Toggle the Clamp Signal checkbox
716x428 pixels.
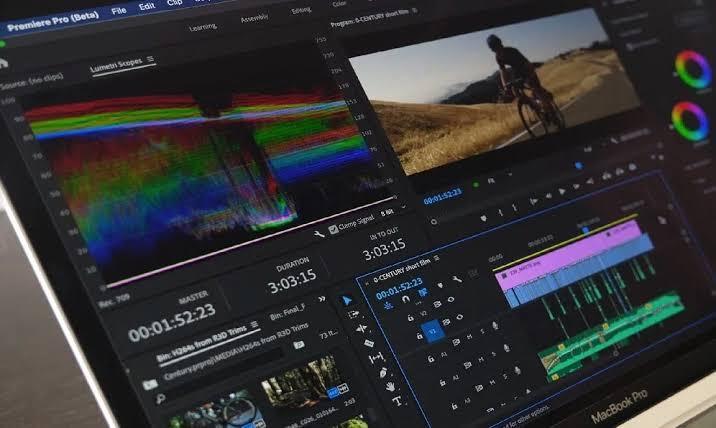tap(333, 229)
